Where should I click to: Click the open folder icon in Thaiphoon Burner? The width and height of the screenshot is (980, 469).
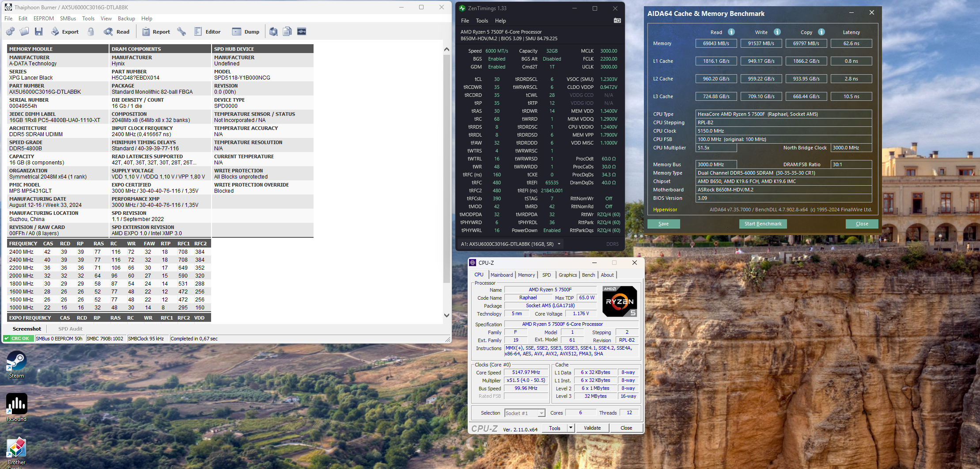click(x=24, y=31)
